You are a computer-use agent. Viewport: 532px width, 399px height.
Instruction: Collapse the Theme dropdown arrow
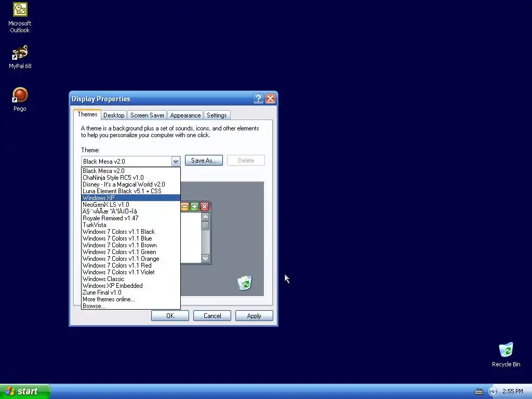[176, 162]
